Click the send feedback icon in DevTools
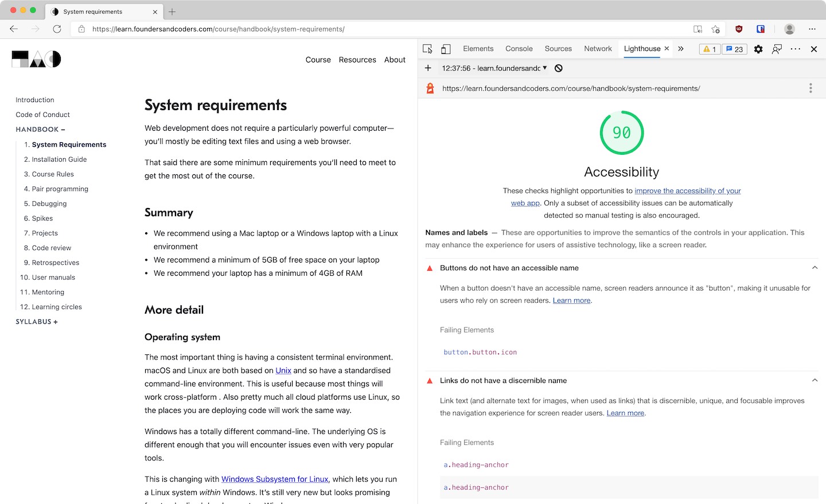This screenshot has height=504, width=826. (x=777, y=49)
